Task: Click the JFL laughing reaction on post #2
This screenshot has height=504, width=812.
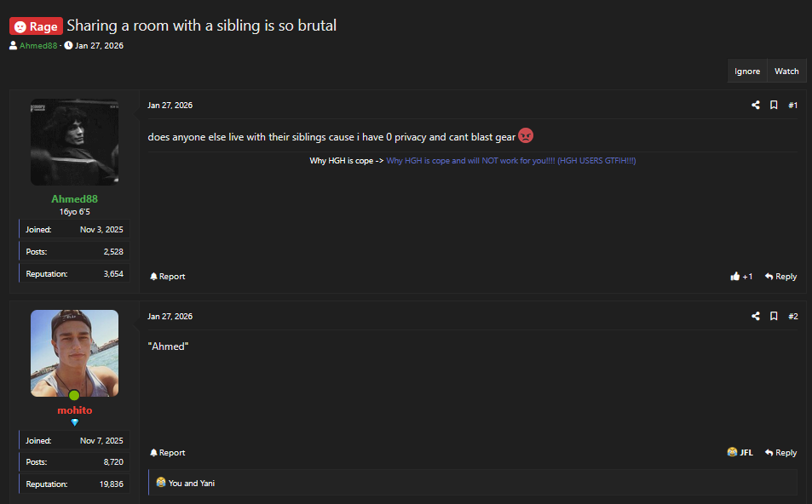Action: coord(740,453)
